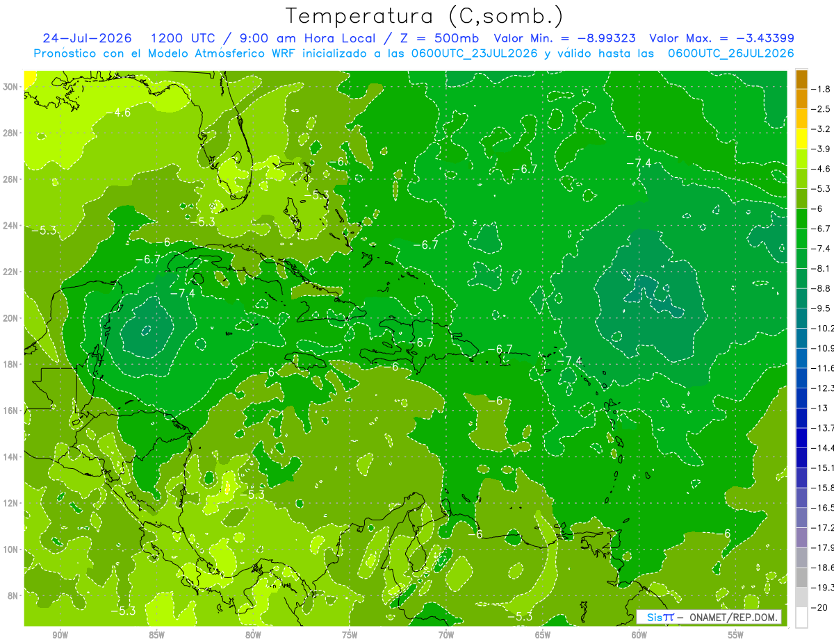Click the "16N" latitude axis label

[12, 411]
